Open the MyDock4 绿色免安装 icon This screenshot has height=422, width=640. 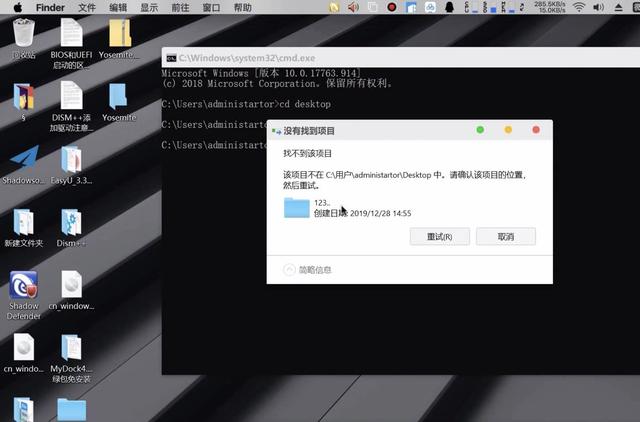tap(71, 349)
